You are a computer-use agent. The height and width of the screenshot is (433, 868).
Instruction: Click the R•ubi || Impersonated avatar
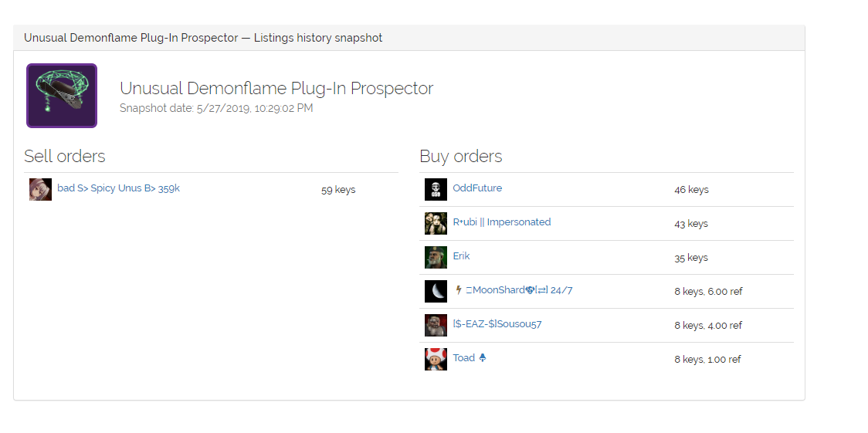coord(436,223)
